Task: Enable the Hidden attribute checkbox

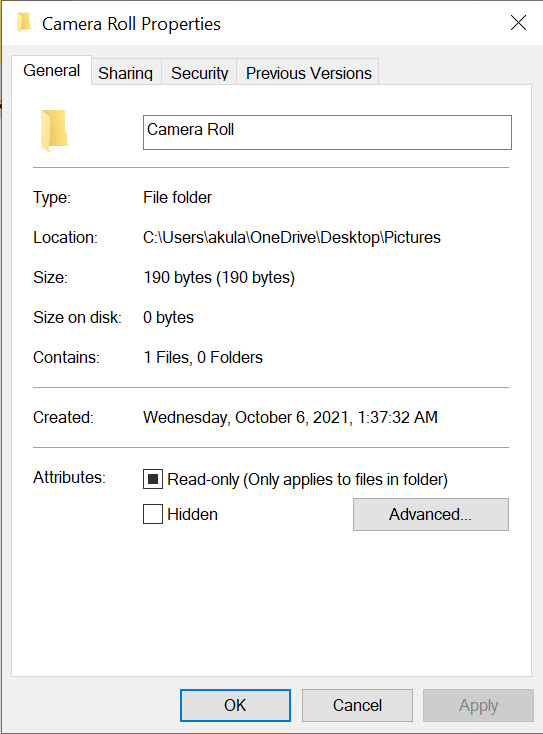Action: point(153,514)
